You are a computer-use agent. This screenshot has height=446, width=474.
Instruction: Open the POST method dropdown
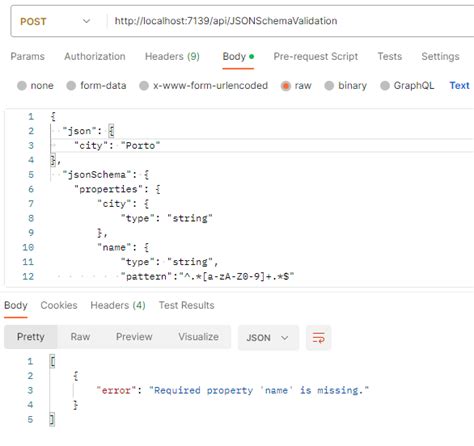pyautogui.click(x=55, y=21)
